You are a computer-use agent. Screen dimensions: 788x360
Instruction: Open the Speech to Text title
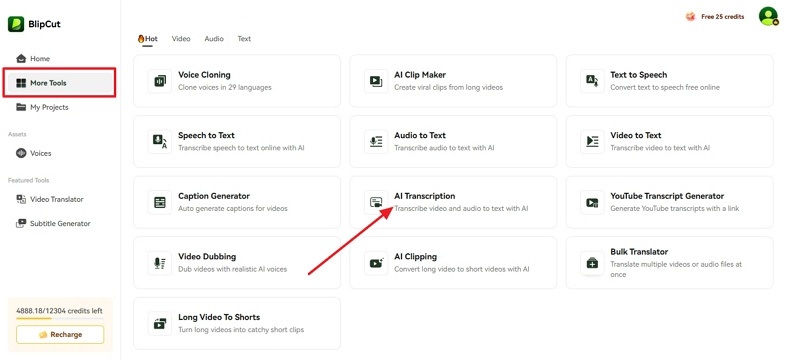coord(206,136)
